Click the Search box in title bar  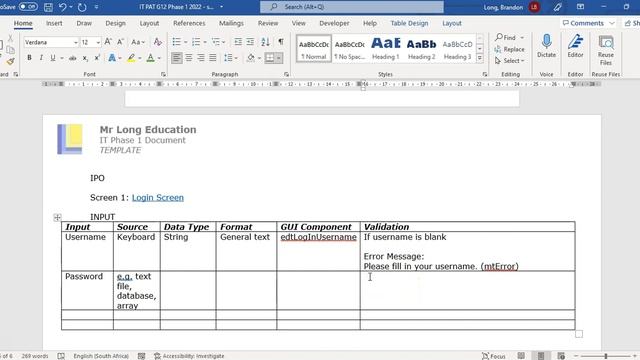(352, 7)
